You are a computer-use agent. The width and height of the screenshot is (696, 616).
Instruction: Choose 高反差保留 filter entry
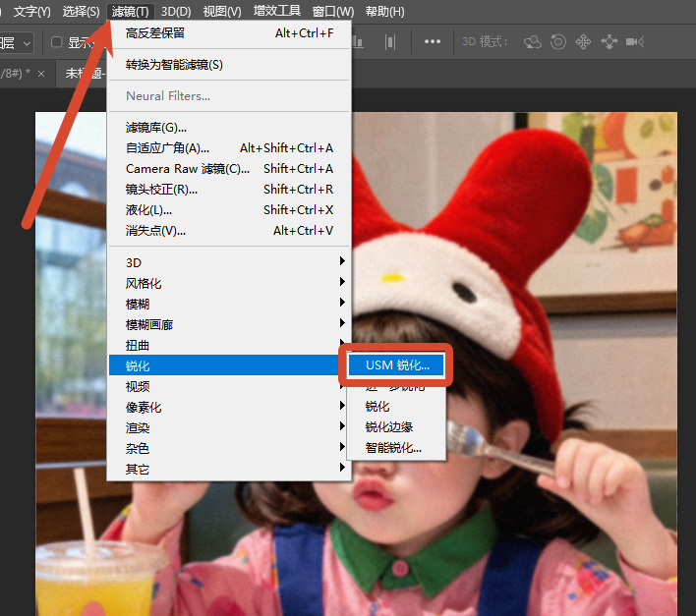coord(229,33)
